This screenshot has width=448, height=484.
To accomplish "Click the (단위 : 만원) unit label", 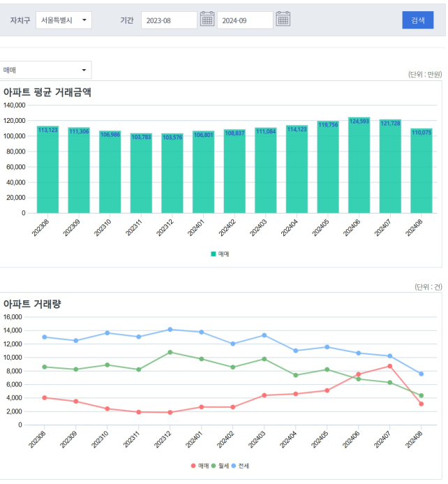I will [x=425, y=74].
